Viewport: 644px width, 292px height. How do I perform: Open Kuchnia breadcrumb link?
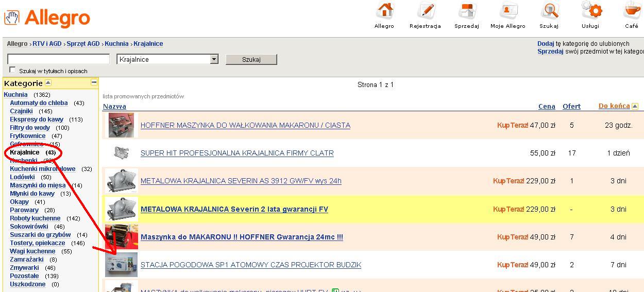point(116,44)
